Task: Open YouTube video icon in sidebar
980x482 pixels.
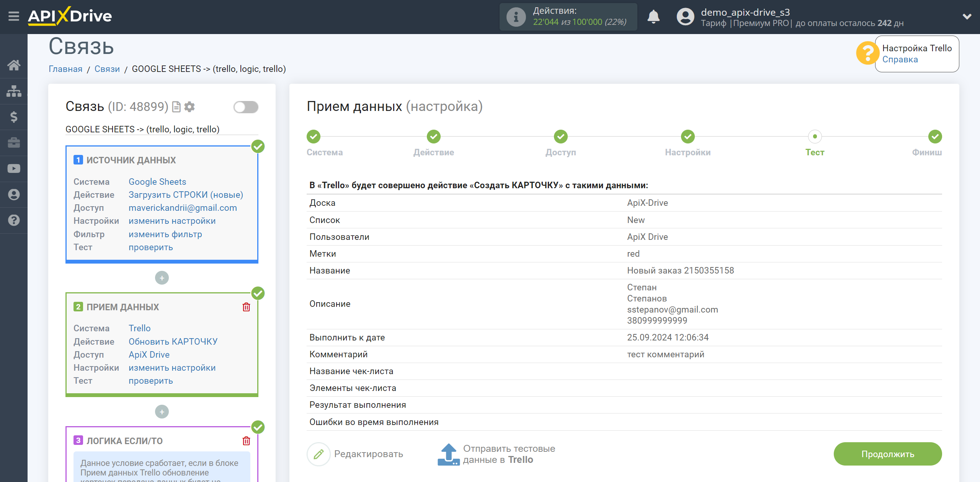Action: (x=14, y=169)
